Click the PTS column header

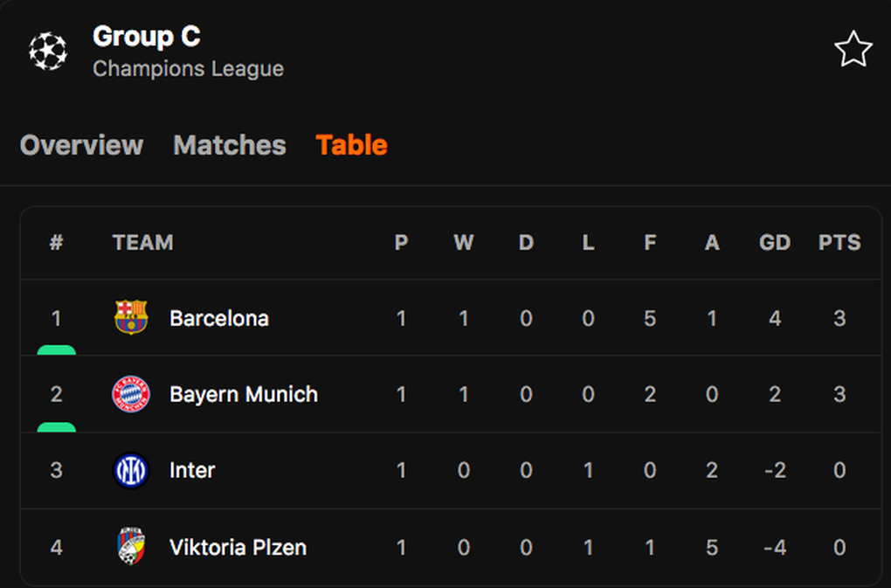pyautogui.click(x=839, y=243)
